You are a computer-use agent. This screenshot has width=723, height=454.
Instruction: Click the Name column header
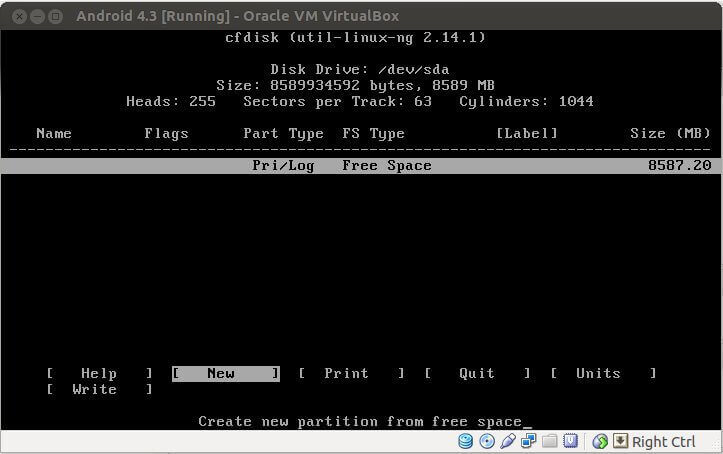point(54,133)
